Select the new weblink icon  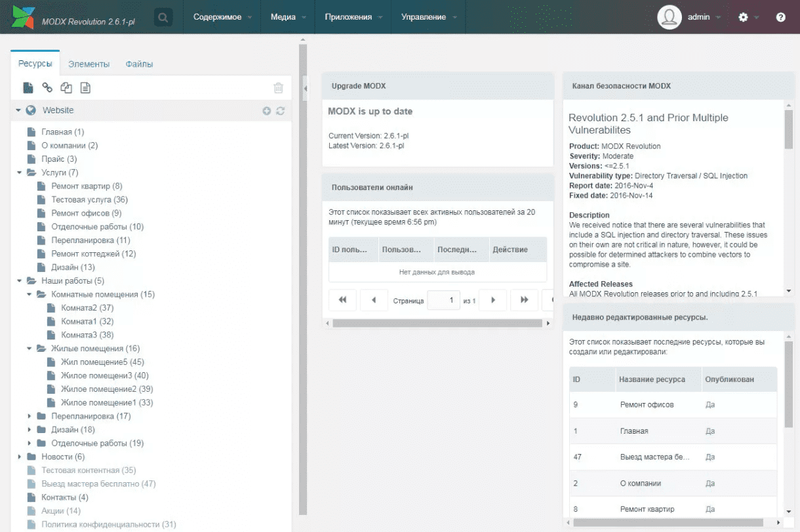[45, 87]
